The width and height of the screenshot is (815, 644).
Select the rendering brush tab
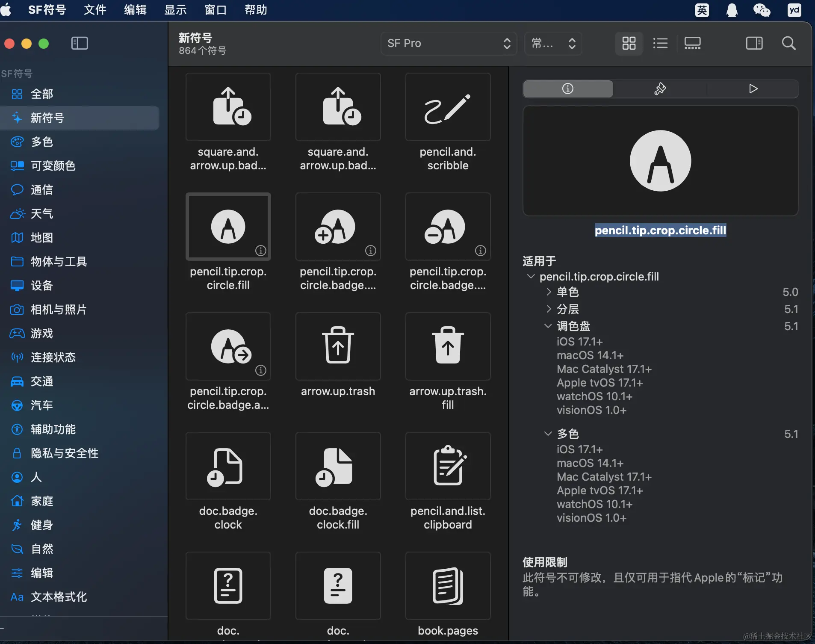660,89
